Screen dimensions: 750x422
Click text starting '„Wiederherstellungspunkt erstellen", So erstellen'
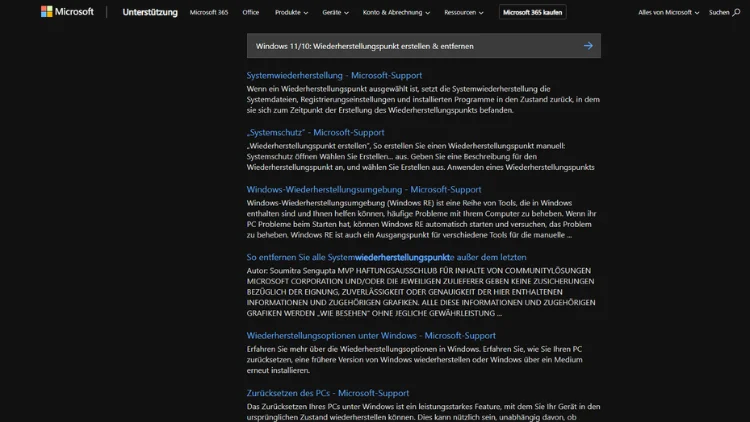pos(421,156)
